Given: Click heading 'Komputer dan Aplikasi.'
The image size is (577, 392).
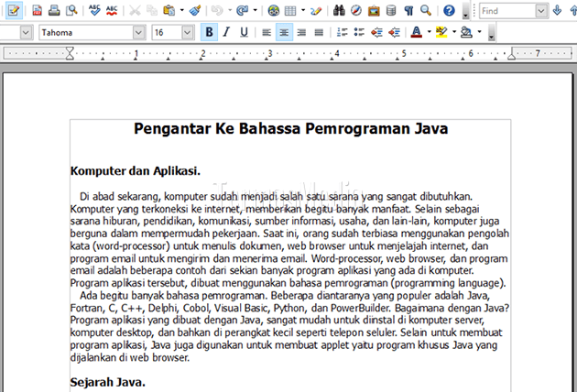Looking at the screenshot, I should click(x=136, y=170).
